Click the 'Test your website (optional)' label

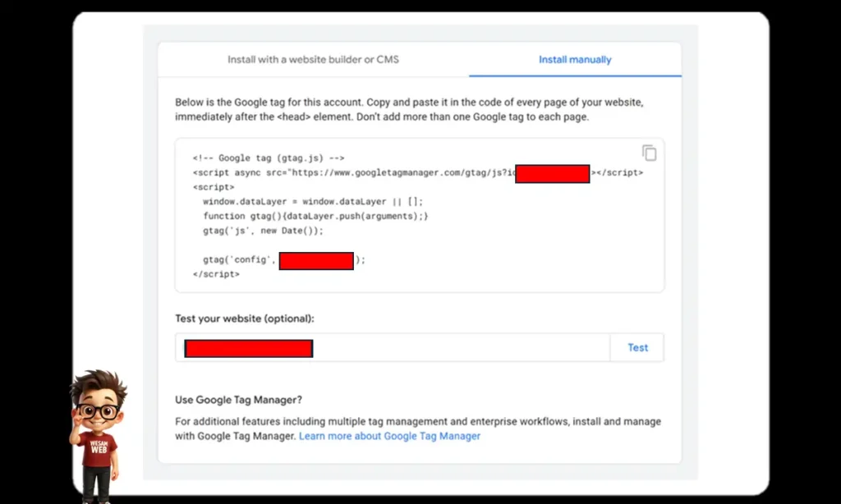point(243,318)
